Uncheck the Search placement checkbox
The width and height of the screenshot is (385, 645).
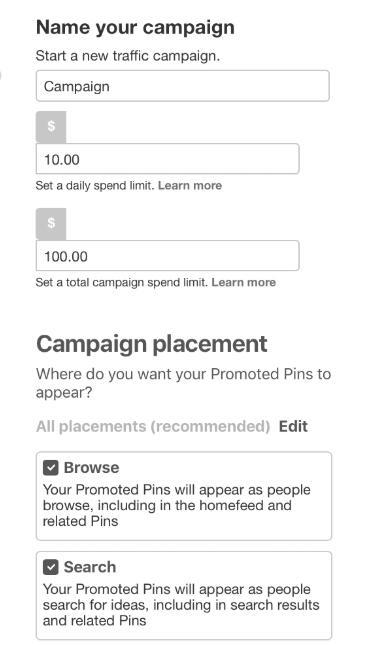(51, 567)
